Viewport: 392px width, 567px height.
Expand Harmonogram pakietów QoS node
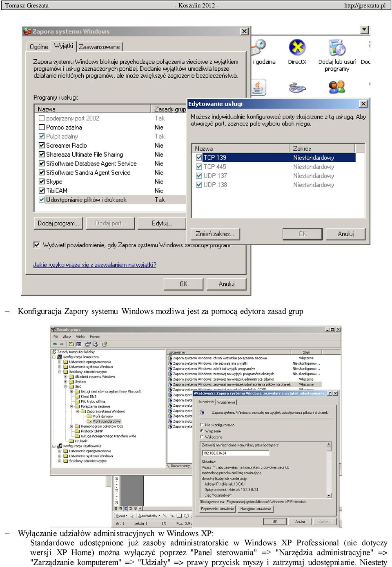[71, 426]
